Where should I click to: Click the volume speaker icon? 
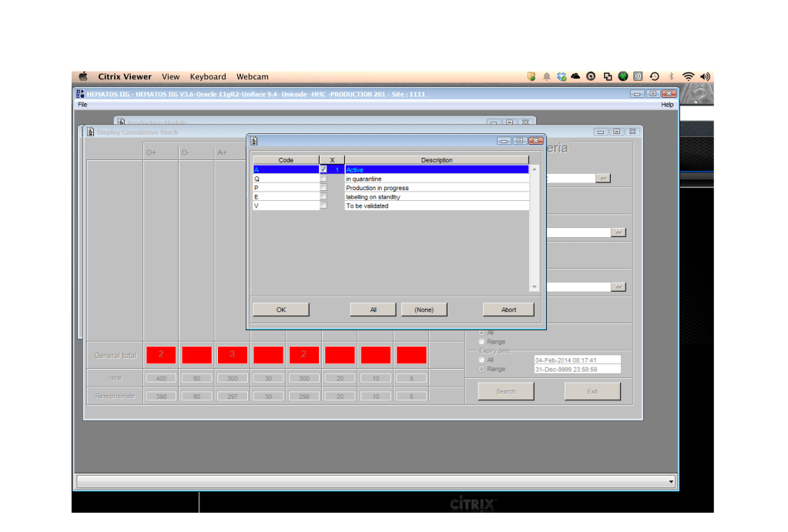[x=705, y=76]
